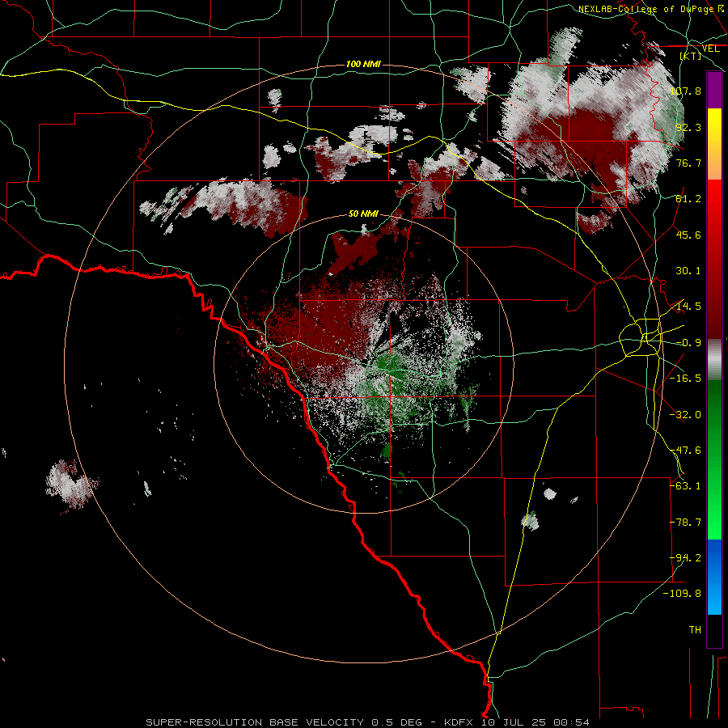Click the 45.6 legend value
This screenshot has width=728, height=728.
[688, 235]
